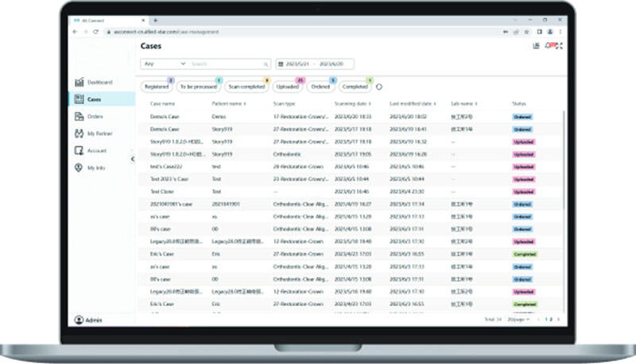Click the refresh icon beside the Completed filter

379,87
